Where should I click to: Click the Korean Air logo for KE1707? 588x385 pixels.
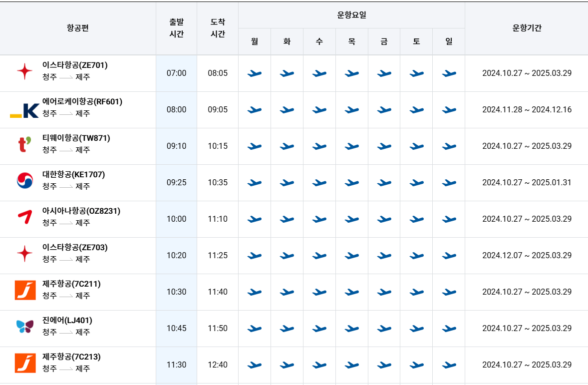(25, 180)
